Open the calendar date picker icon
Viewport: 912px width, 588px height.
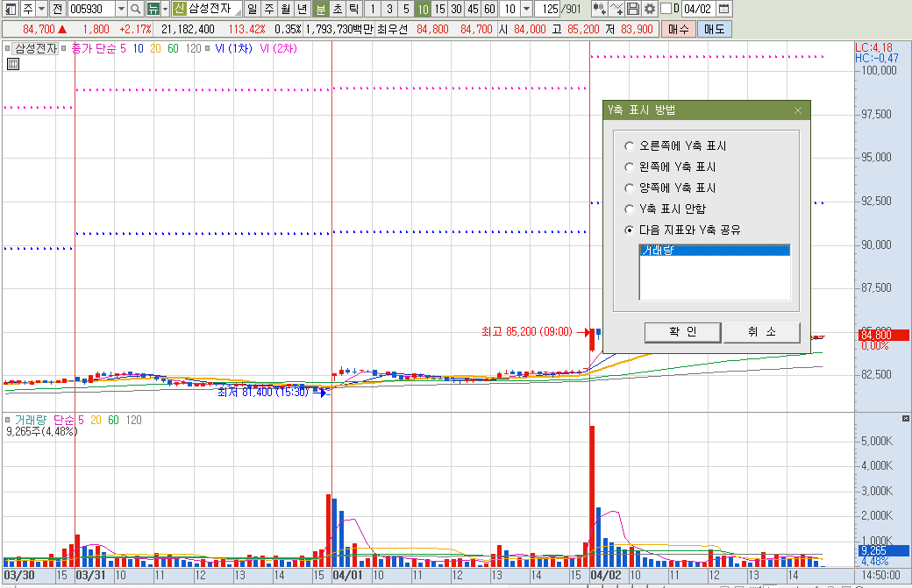pyautogui.click(x=723, y=9)
